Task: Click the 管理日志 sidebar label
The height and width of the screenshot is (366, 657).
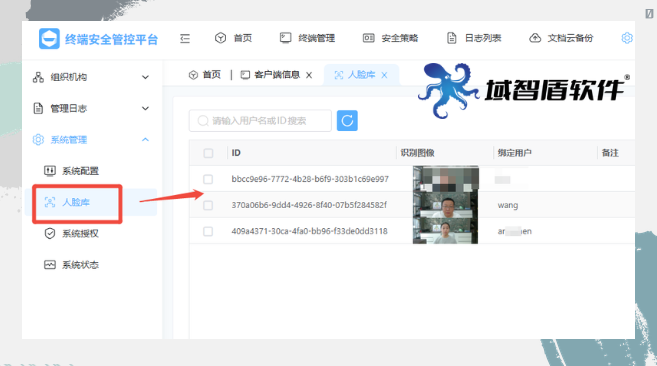Action: [69, 108]
